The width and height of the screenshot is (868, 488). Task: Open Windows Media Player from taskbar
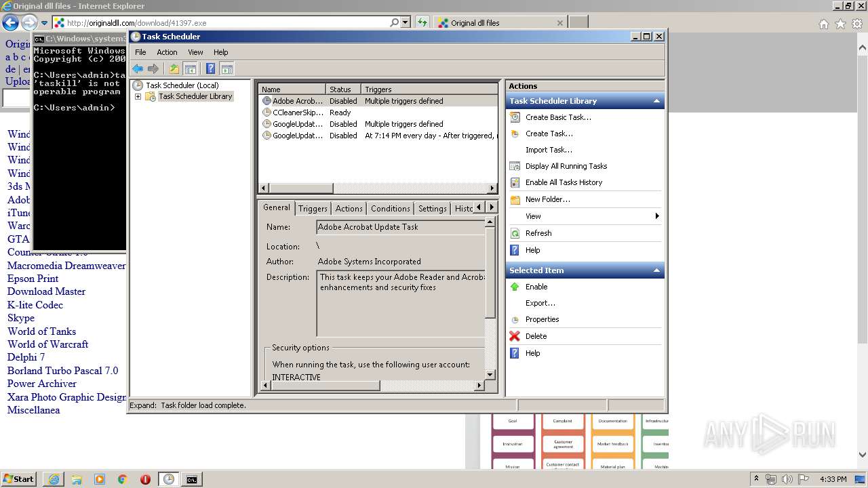pos(100,479)
